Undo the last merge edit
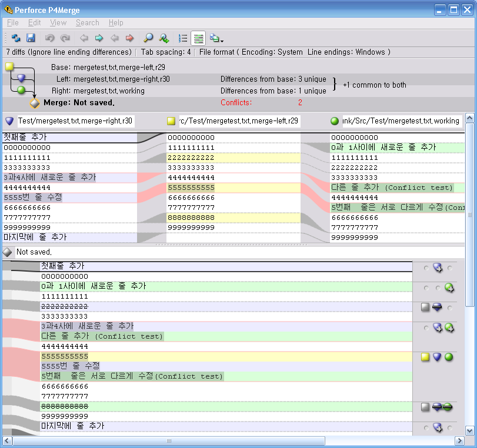The height and width of the screenshot is (448, 477). [x=49, y=38]
